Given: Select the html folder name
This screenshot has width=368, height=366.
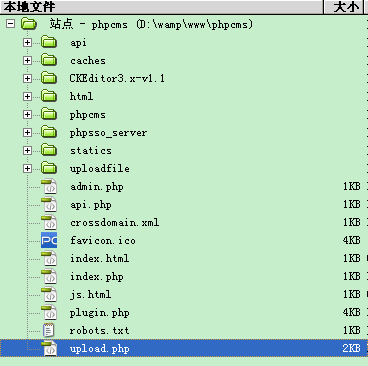Looking at the screenshot, I should (81, 96).
